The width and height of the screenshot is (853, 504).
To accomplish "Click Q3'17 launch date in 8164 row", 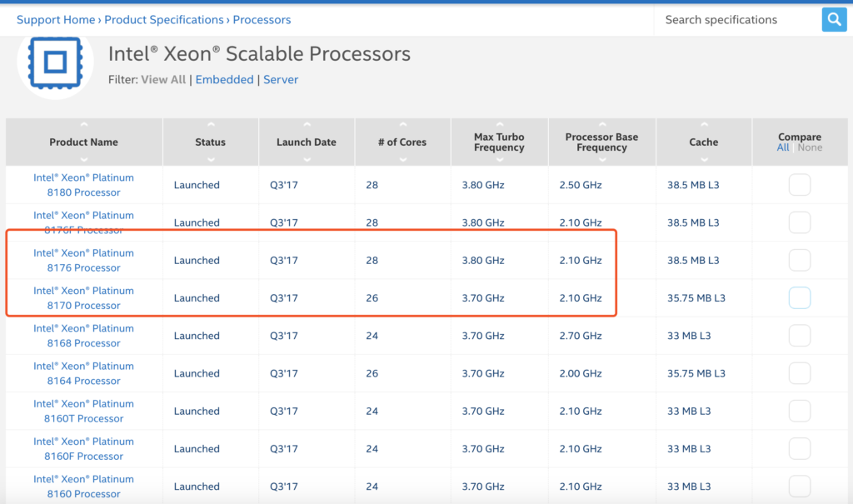I will [x=284, y=373].
